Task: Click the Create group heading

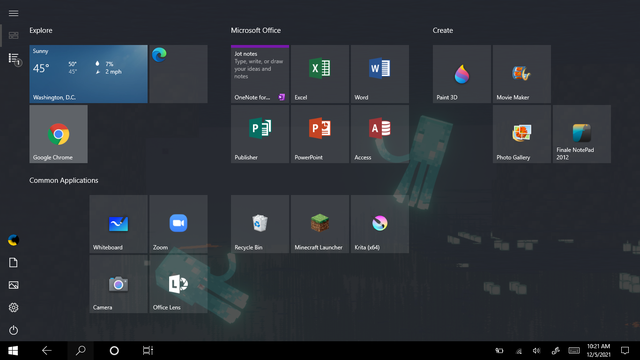Action: pyautogui.click(x=443, y=31)
